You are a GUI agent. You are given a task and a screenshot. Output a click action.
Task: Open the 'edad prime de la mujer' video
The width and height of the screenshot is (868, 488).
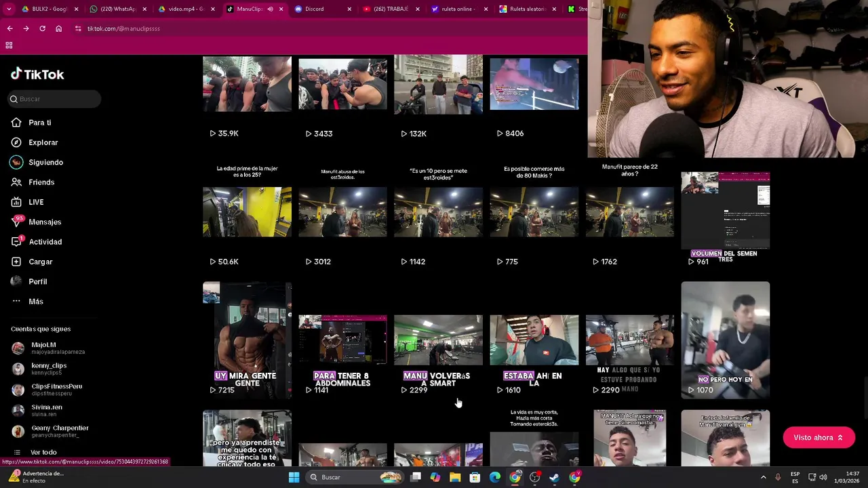(x=247, y=211)
